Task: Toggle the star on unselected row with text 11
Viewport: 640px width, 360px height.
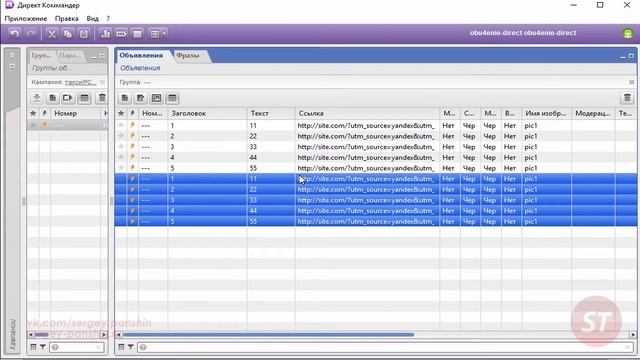Action: tap(121, 125)
